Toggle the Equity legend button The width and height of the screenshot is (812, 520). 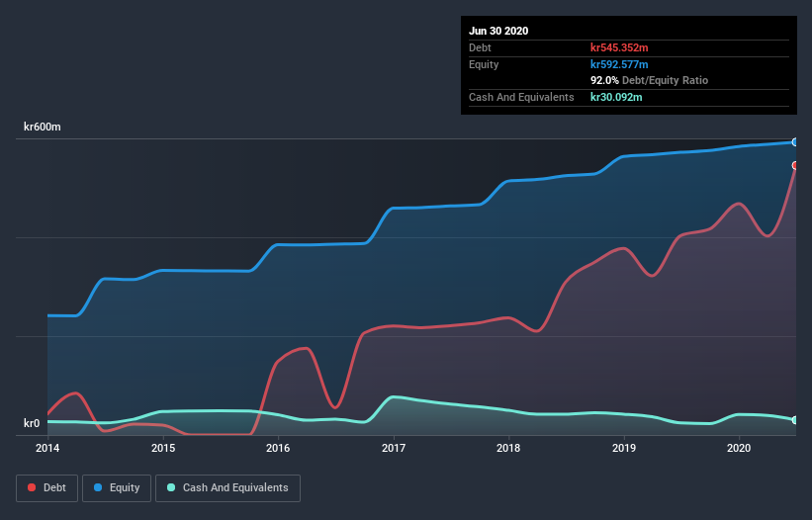[x=117, y=488]
